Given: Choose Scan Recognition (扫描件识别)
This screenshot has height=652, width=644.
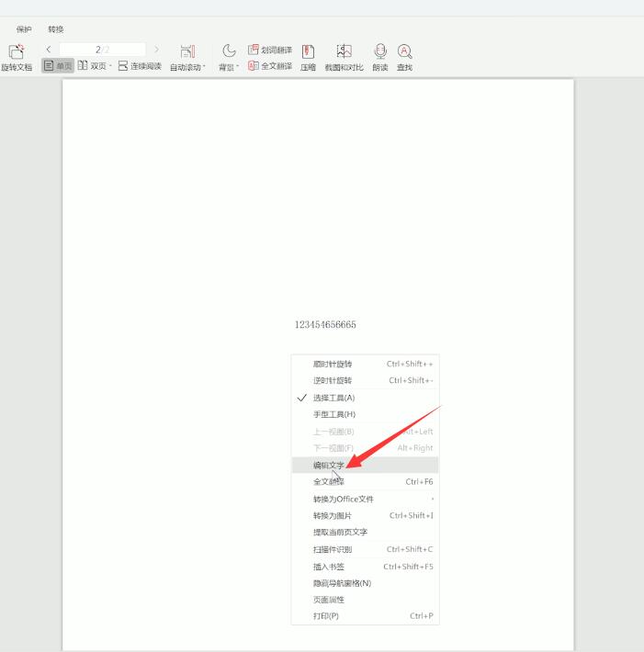Looking at the screenshot, I should coord(366,549).
